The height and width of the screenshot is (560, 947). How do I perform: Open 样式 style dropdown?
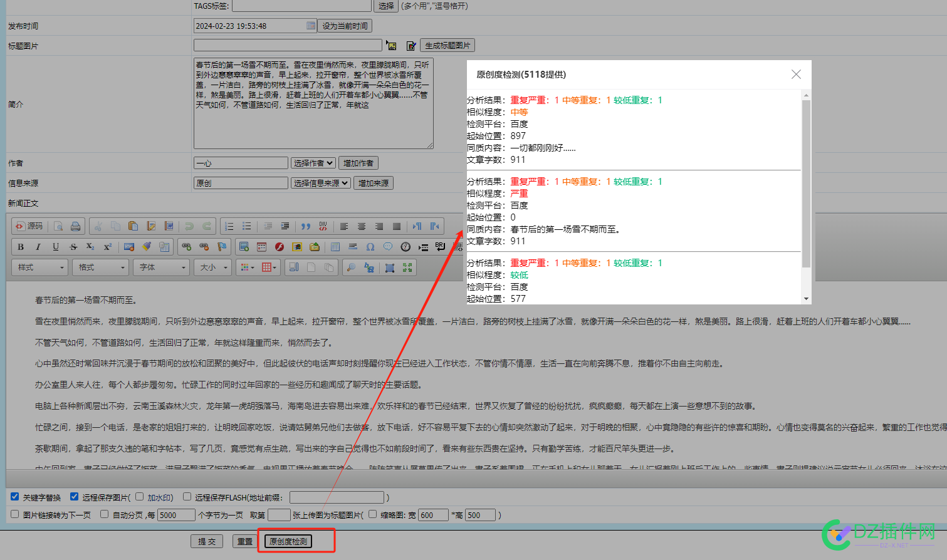[x=39, y=267]
